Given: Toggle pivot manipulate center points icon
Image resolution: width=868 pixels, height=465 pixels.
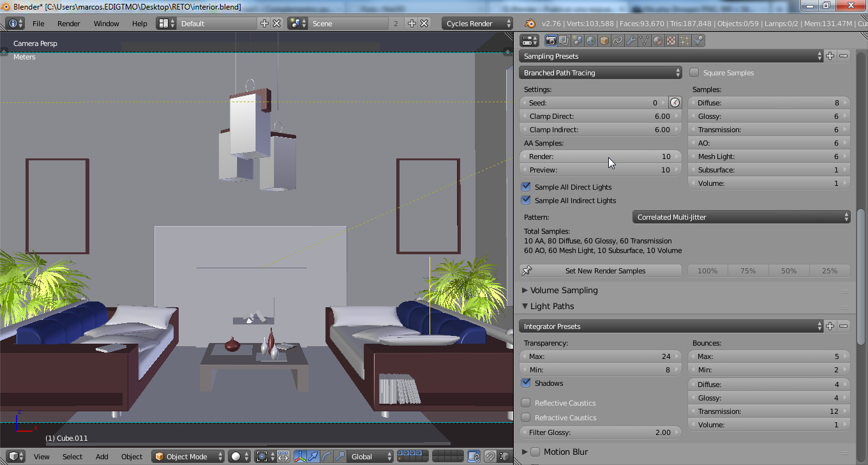Looking at the screenshot, I should 283,457.
